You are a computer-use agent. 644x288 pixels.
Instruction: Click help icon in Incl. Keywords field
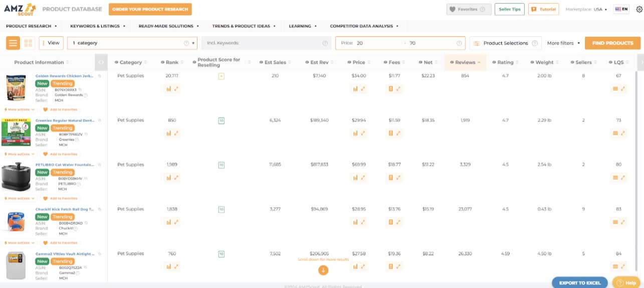pyautogui.click(x=325, y=43)
